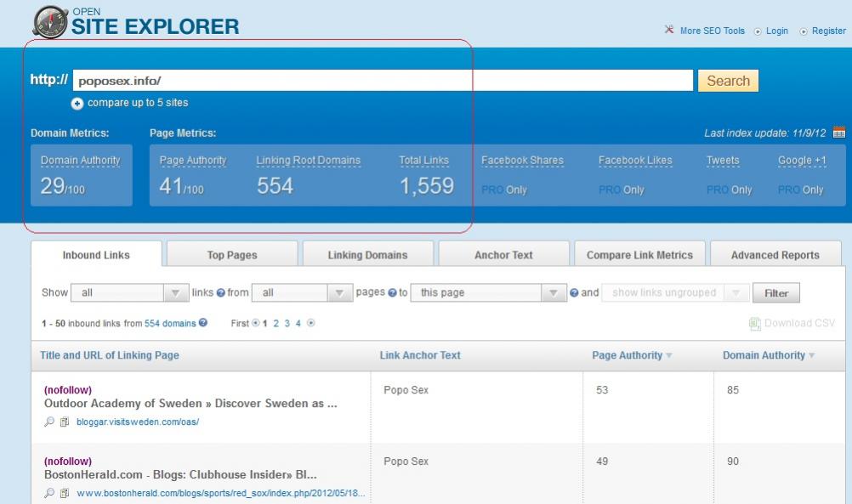Go to first page pagination arrow icon
Viewport: 852px width, 504px height.
pyautogui.click(x=255, y=323)
